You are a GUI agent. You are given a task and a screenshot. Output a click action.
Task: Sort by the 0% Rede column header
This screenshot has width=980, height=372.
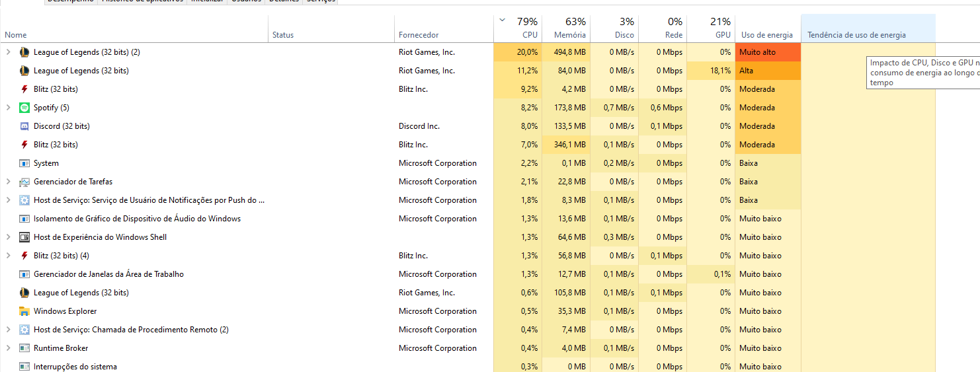[663, 29]
